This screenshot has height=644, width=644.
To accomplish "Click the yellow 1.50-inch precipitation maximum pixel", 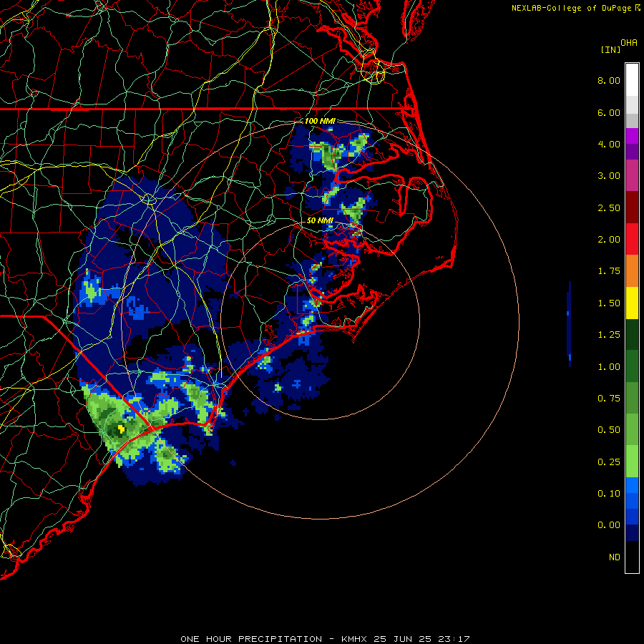I will click(x=121, y=429).
